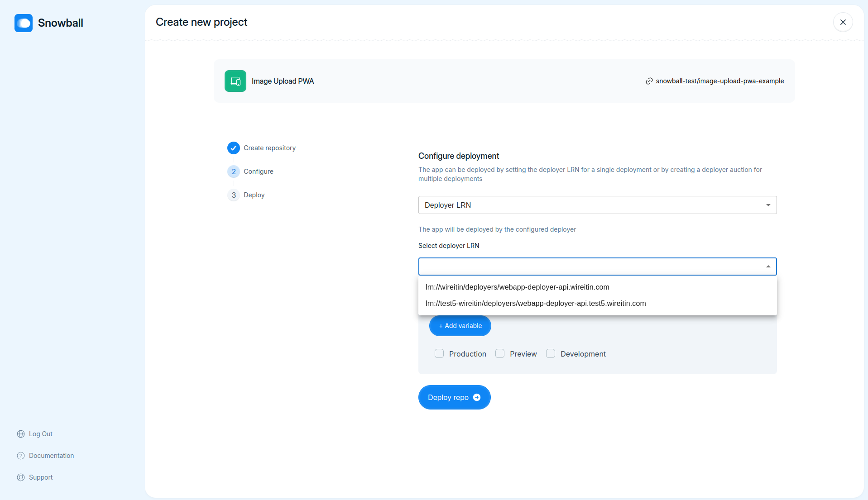The height and width of the screenshot is (500, 868).
Task: Open the Deployer LRN type dropdown
Action: pos(597,205)
